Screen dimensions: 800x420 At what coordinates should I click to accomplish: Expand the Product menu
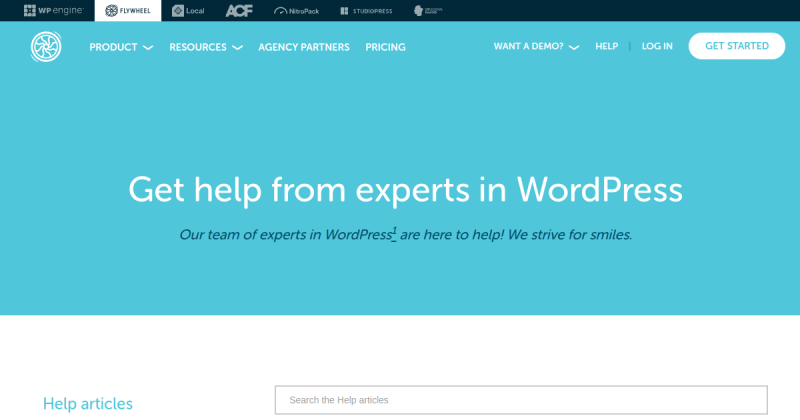tap(121, 47)
